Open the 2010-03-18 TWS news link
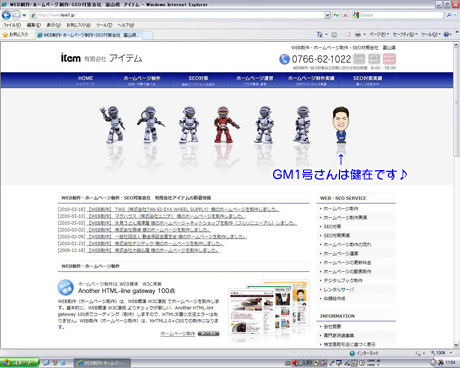This screenshot has width=460, height=368. click(x=183, y=209)
